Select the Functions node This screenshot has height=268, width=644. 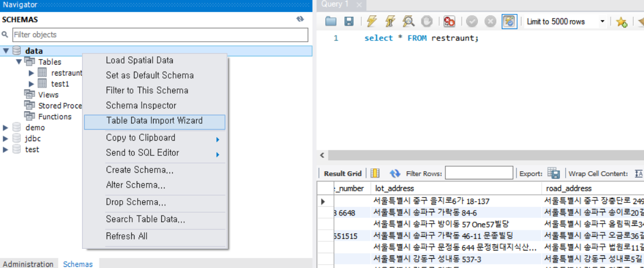click(55, 116)
